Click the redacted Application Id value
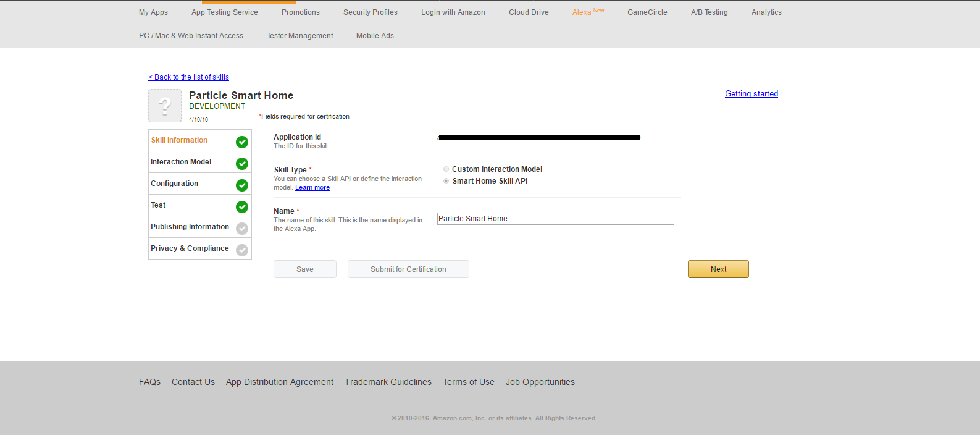This screenshot has height=435, width=980. tap(539, 137)
